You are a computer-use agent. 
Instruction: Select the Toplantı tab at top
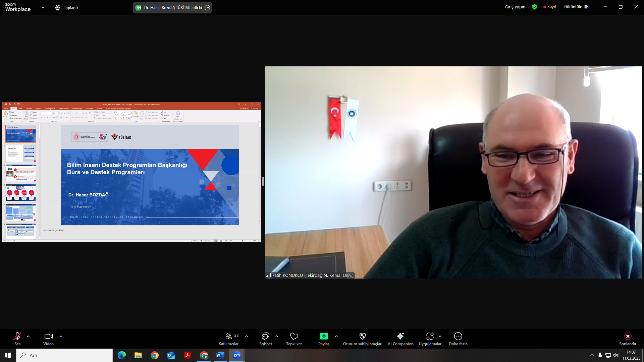click(66, 7)
